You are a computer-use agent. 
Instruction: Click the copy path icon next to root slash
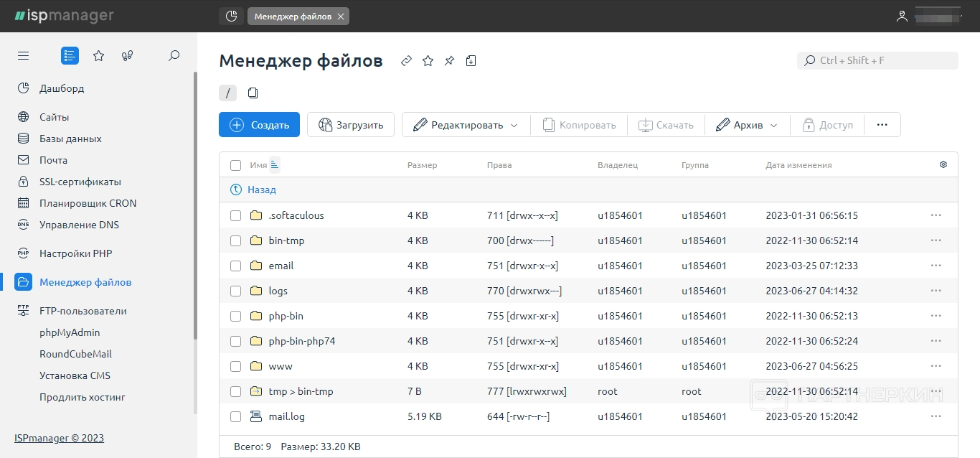point(253,93)
